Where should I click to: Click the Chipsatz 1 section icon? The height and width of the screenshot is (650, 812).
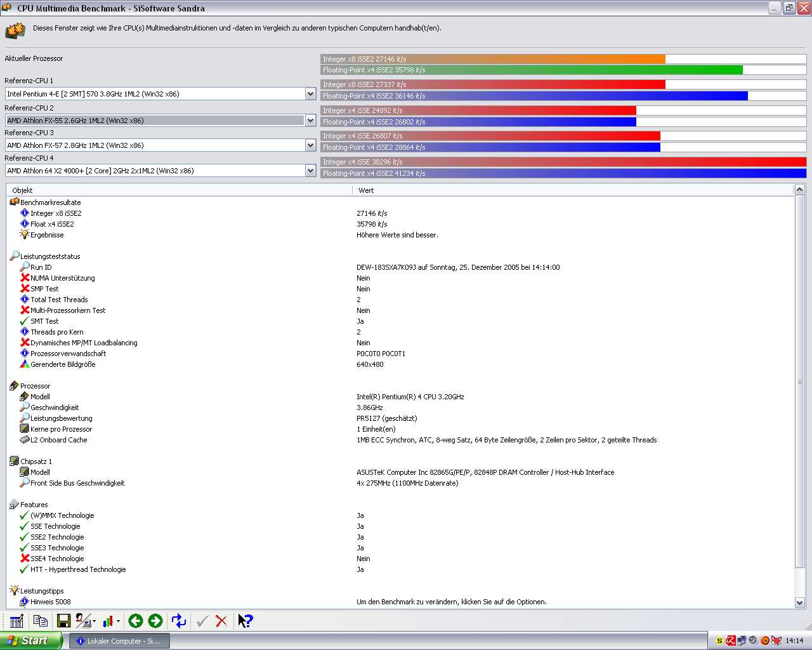(x=15, y=461)
